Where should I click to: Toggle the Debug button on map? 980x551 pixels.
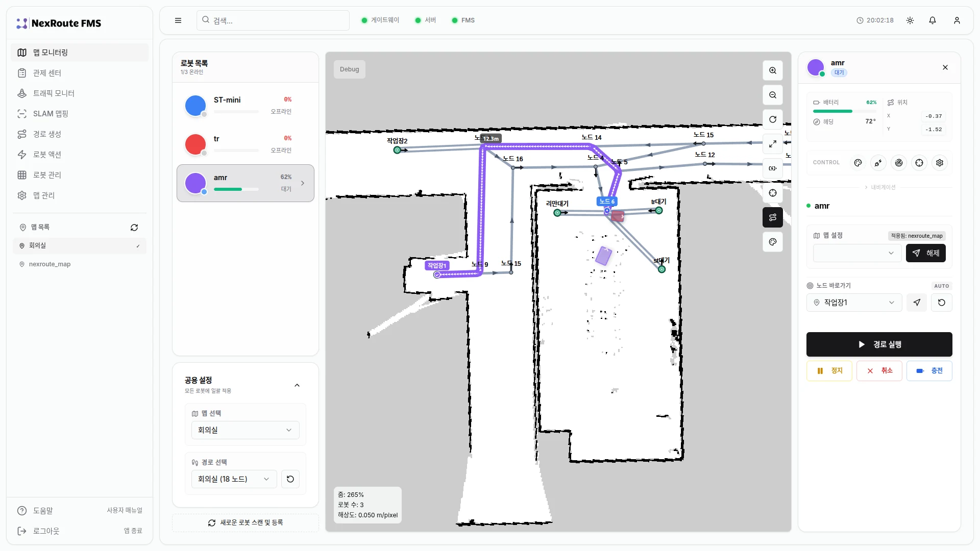coord(350,69)
